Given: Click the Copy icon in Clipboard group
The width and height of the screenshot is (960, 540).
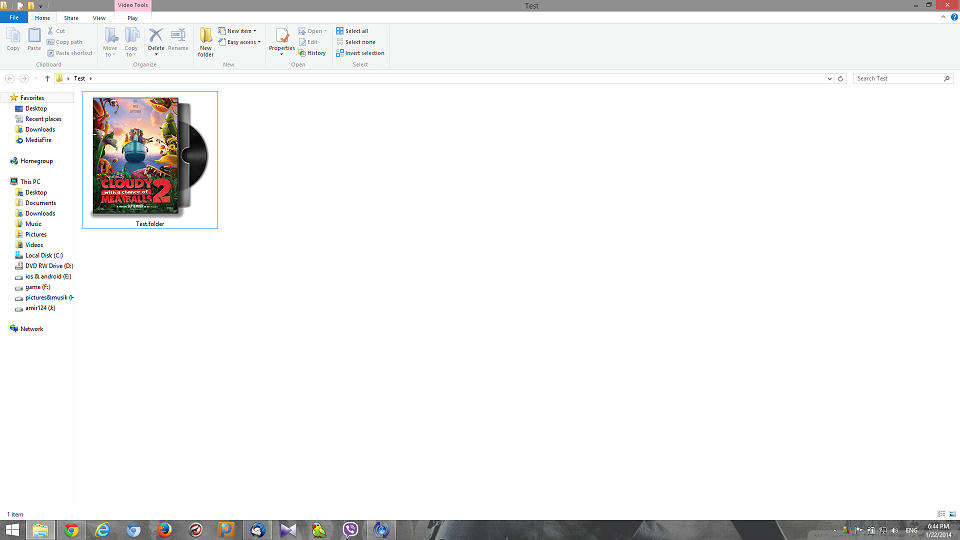Looking at the screenshot, I should (13, 39).
